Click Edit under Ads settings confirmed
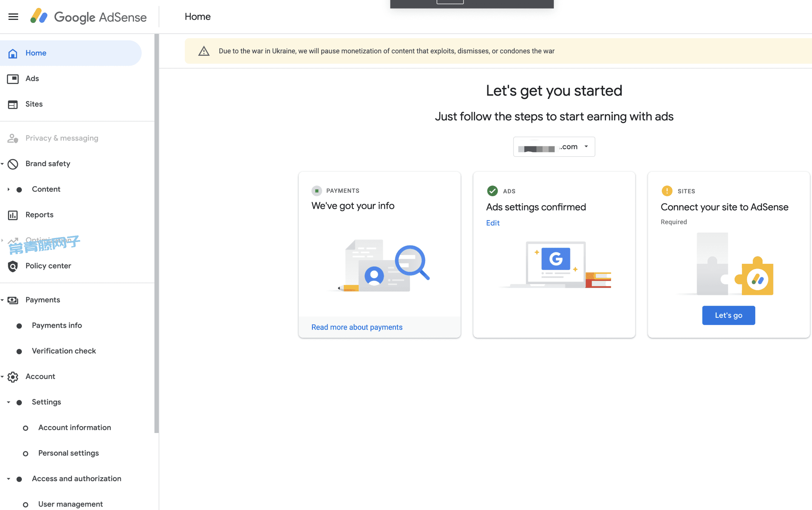The image size is (812, 510). (x=493, y=223)
